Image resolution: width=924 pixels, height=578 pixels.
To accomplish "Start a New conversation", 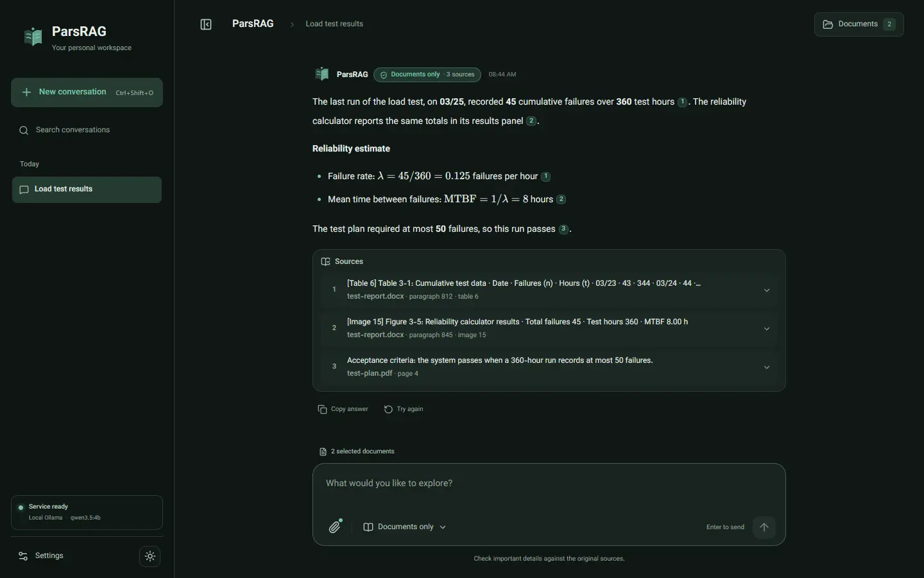I will tap(87, 92).
